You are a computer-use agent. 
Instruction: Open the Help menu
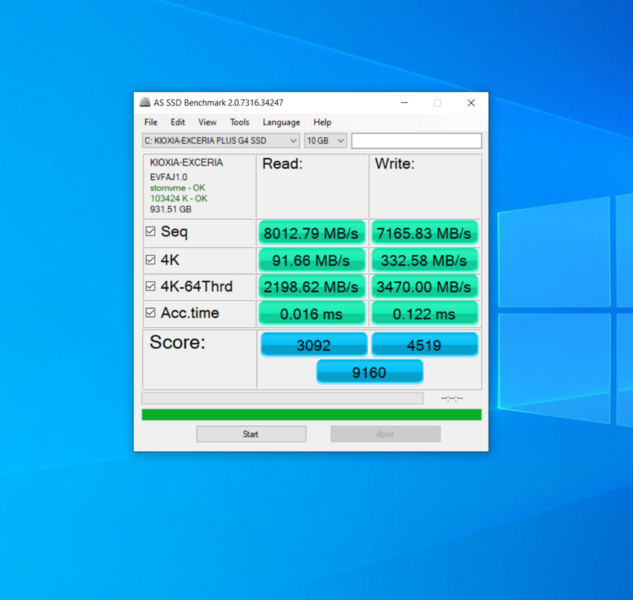click(x=322, y=122)
